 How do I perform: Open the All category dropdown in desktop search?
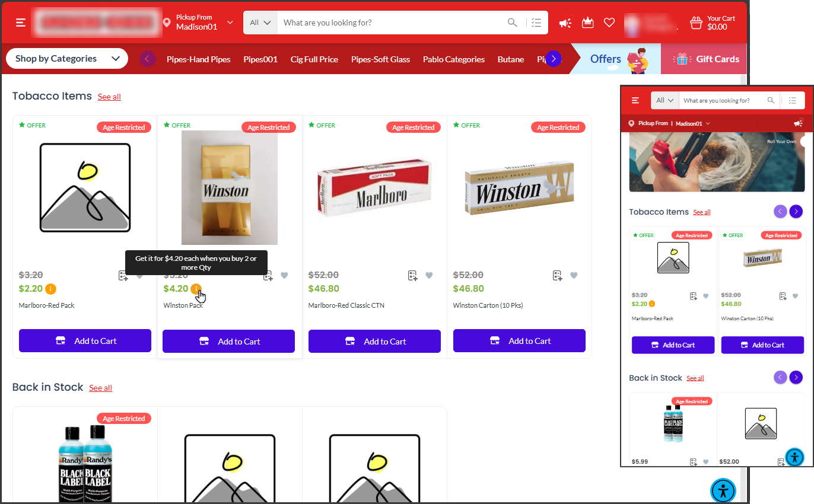point(260,23)
